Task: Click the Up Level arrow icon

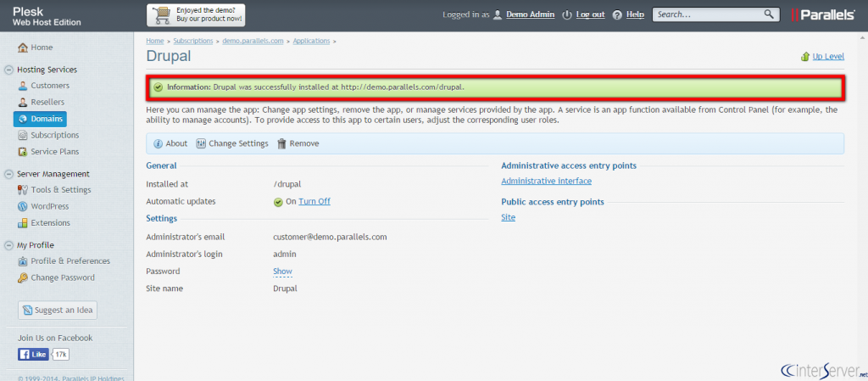Action: 805,57
